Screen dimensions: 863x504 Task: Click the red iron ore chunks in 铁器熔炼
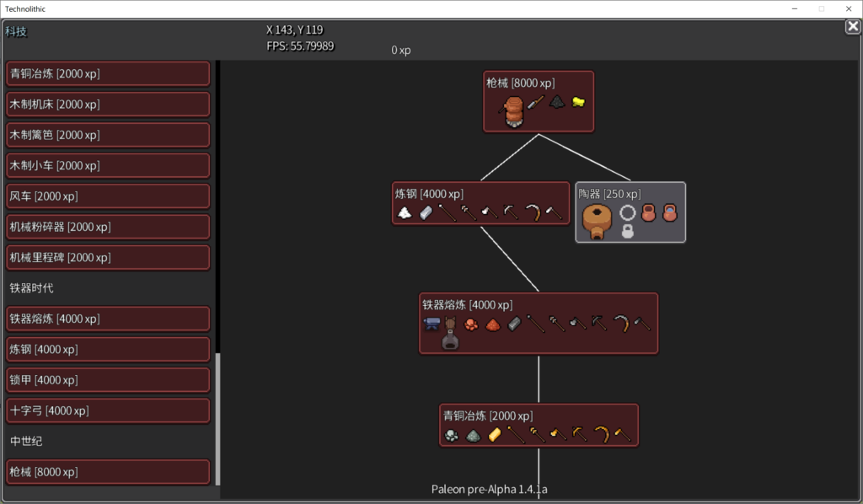coord(471,324)
